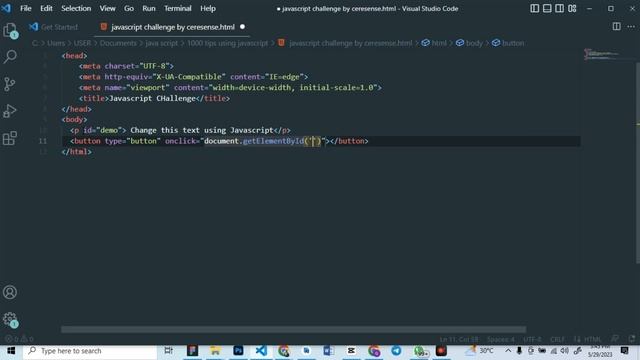Open the Explorer view in activity bar

10,30
